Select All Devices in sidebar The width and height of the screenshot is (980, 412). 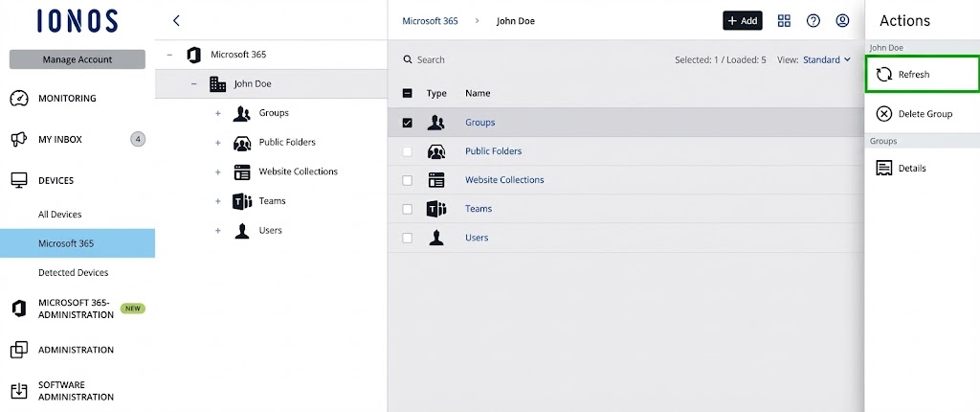[60, 214]
